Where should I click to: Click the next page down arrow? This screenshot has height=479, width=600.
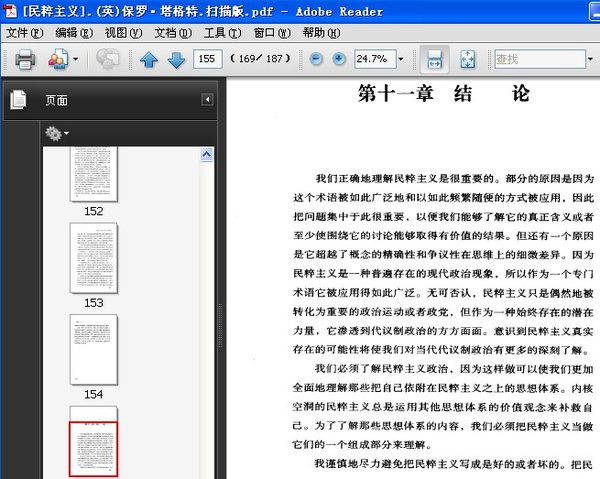click(x=175, y=60)
